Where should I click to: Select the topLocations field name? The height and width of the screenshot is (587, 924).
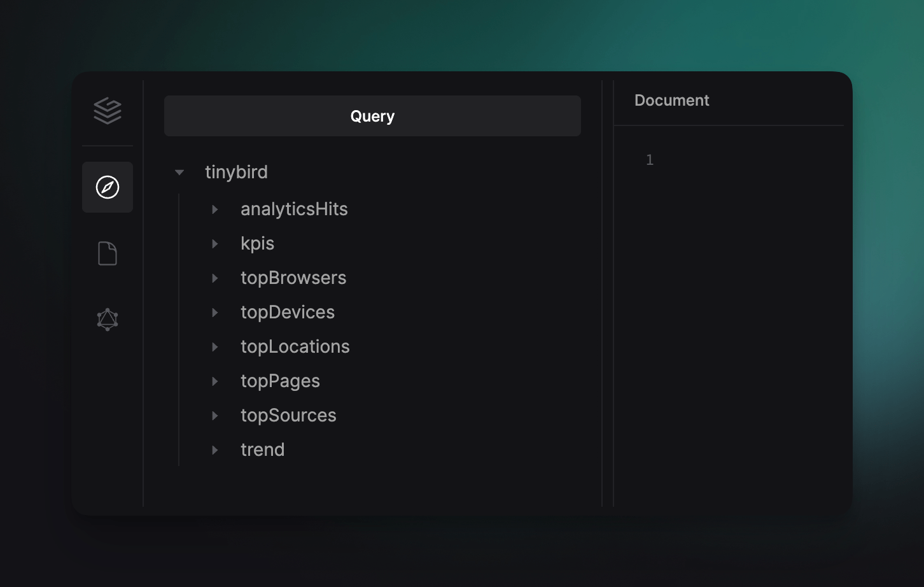pos(295,347)
